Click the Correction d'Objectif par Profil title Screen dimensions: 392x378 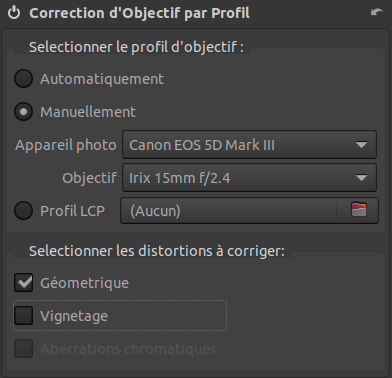(139, 13)
